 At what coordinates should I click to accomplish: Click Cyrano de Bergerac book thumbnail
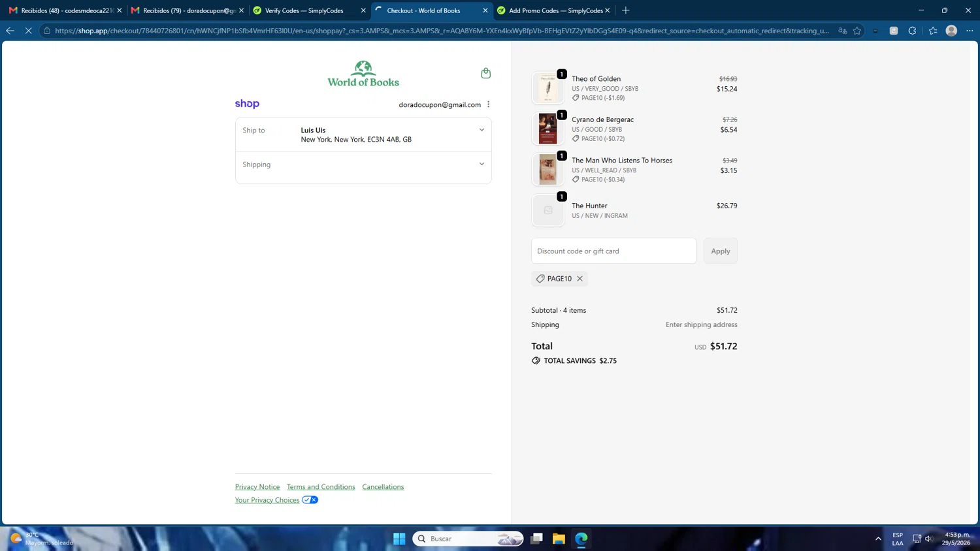548,129
